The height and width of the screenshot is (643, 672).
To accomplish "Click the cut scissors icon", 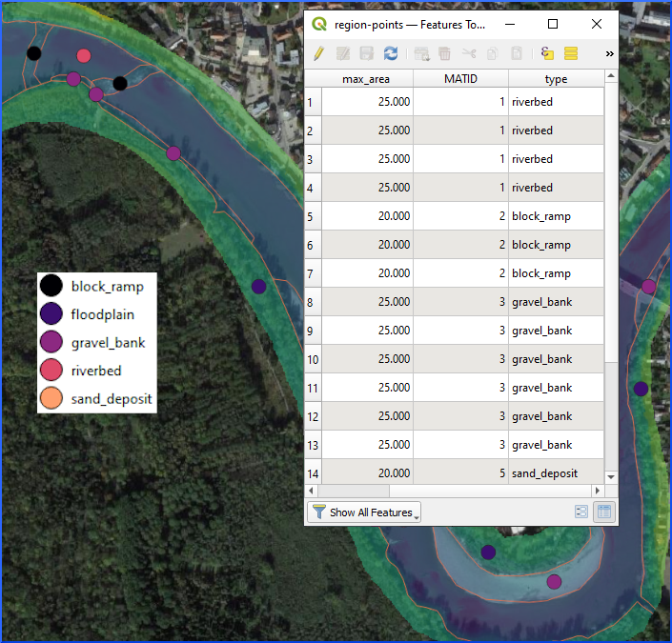I will click(469, 53).
